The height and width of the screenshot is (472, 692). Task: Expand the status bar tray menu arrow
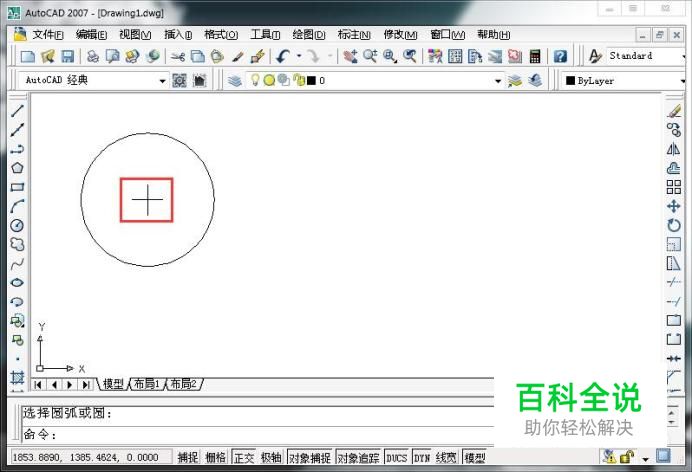pos(646,459)
